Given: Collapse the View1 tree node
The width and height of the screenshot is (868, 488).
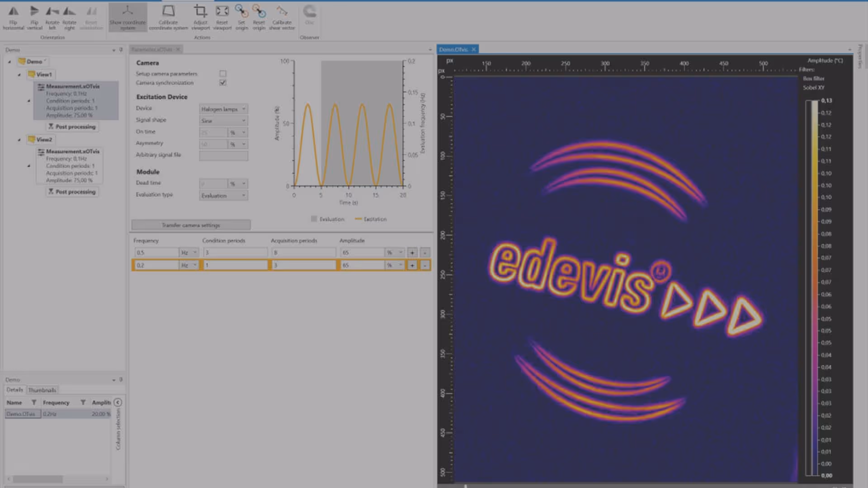Looking at the screenshot, I should point(19,75).
